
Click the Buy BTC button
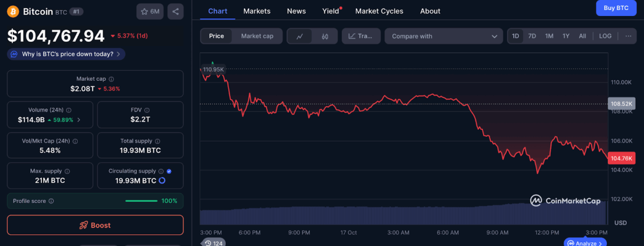tap(616, 8)
